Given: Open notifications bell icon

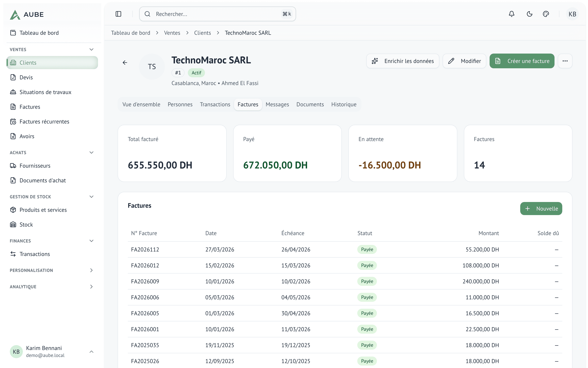Looking at the screenshot, I should pos(511,14).
